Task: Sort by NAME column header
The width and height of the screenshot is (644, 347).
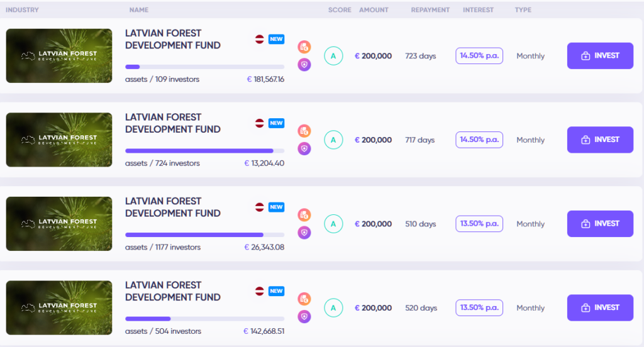Action: point(139,10)
